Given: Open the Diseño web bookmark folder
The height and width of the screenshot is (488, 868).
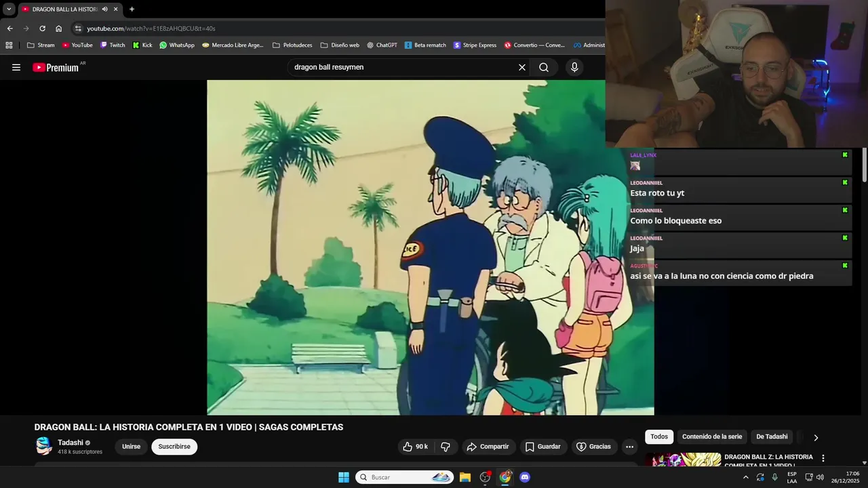Looking at the screenshot, I should pos(340,45).
